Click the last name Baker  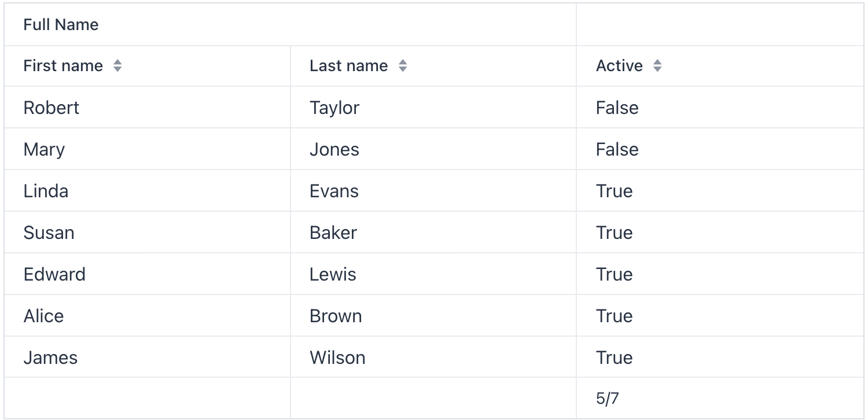333,233
